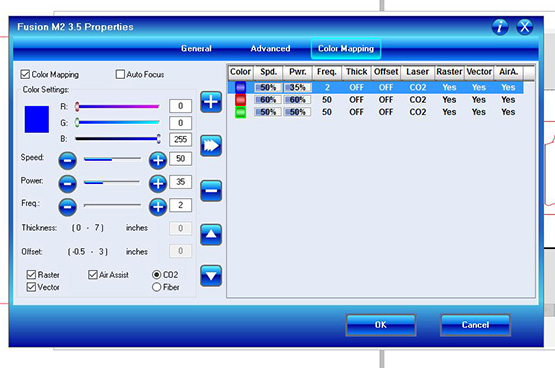Click the G color slider
This screenshot has width=555, height=368.
click(118, 123)
